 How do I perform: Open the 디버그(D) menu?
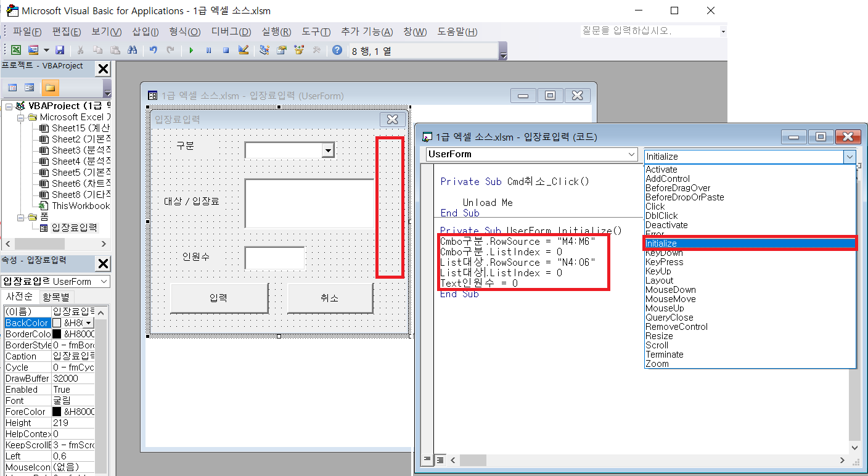pyautogui.click(x=231, y=31)
